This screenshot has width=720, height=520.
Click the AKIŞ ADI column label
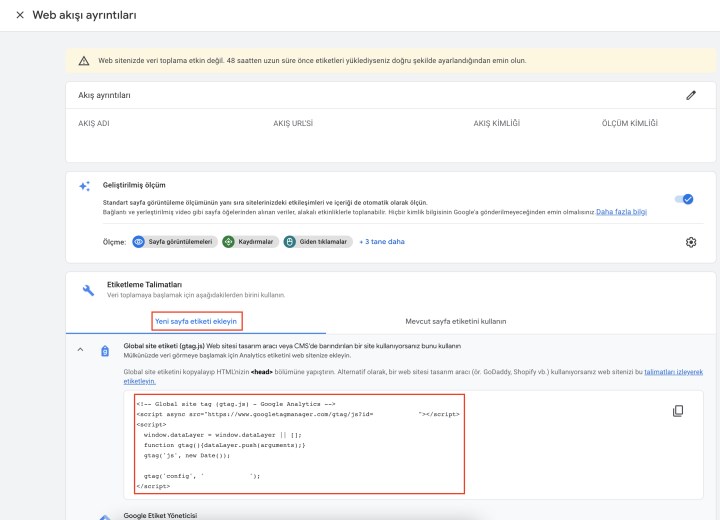[94, 123]
